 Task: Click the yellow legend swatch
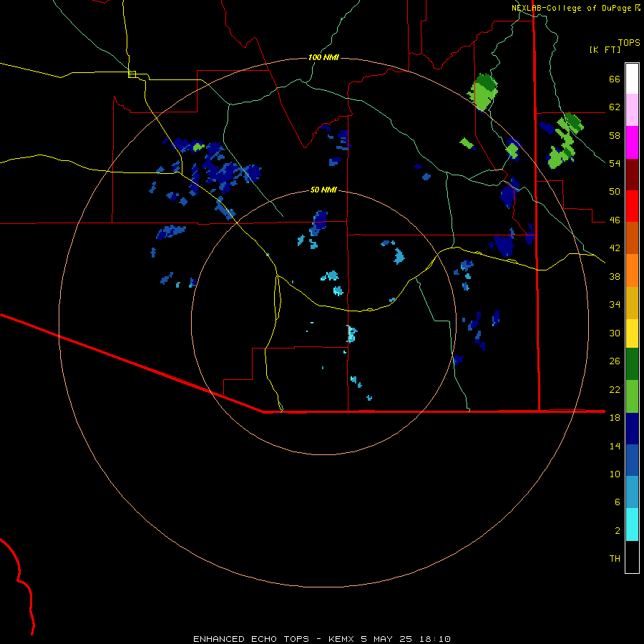(632, 333)
